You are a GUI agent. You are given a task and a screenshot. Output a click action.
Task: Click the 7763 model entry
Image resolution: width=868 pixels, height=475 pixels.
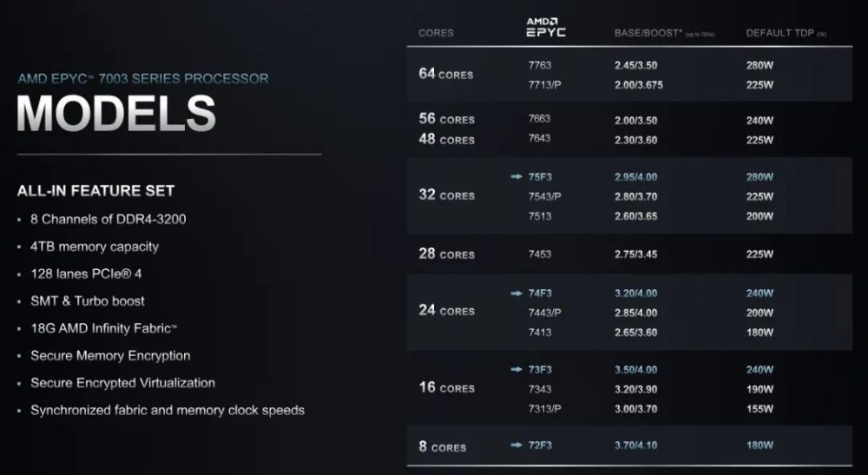540,65
